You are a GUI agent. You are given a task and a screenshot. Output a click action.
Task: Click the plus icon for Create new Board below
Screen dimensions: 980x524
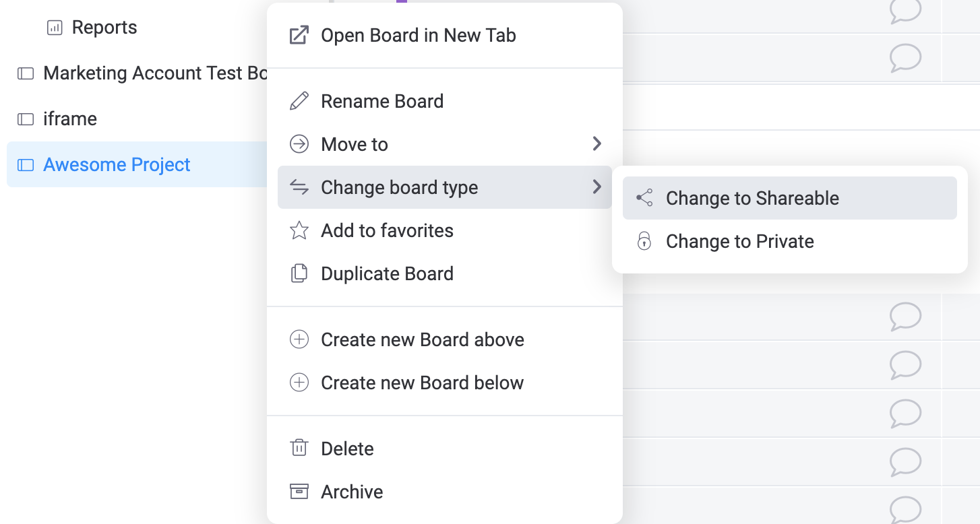pyautogui.click(x=299, y=383)
